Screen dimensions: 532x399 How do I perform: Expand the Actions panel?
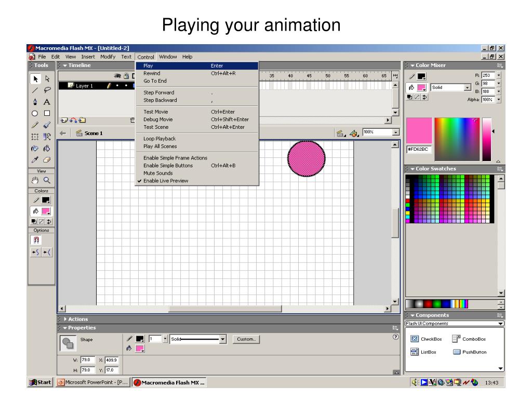[x=65, y=320]
